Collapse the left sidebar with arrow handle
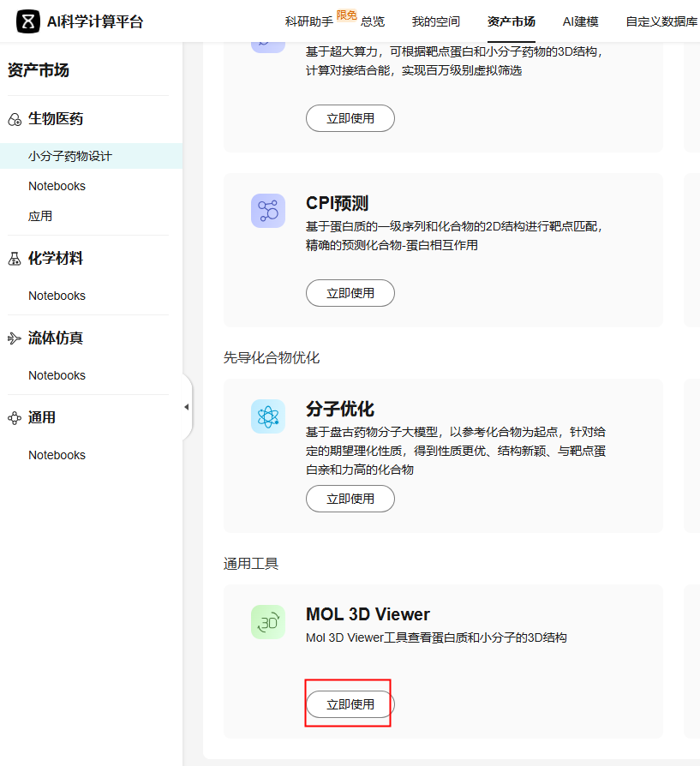Image resolution: width=700 pixels, height=766 pixels. point(187,407)
